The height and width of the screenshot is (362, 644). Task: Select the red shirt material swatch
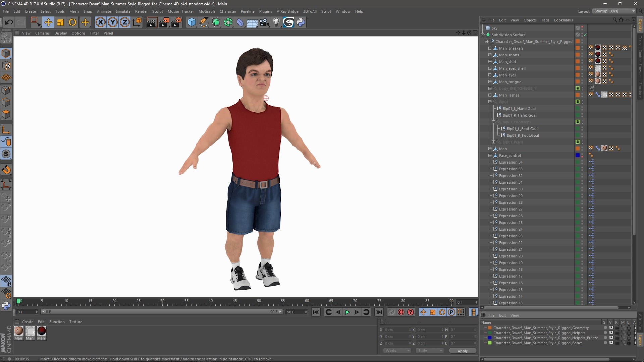[x=41, y=331]
